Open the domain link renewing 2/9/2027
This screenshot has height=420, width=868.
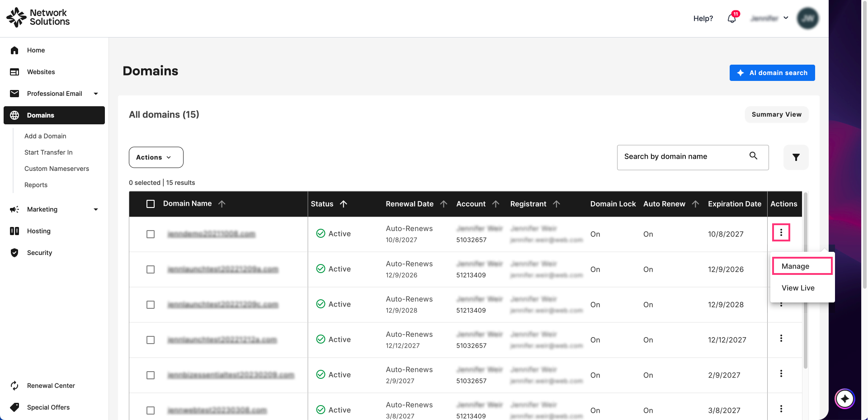pos(231,375)
